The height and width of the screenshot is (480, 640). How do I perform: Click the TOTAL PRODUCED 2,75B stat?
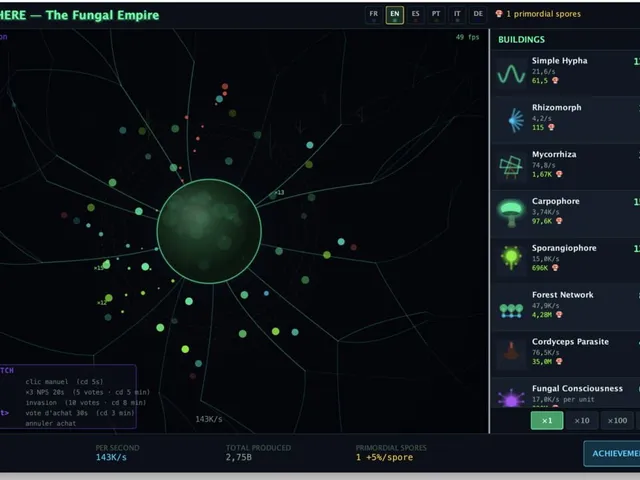tap(258, 453)
